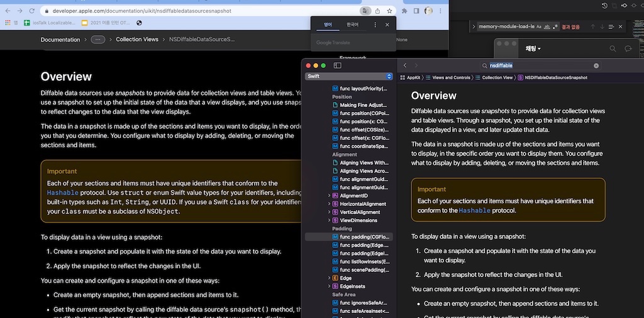Click Collection Views in the breadcrumb
Screen dimensions: 644x318
coord(137,40)
